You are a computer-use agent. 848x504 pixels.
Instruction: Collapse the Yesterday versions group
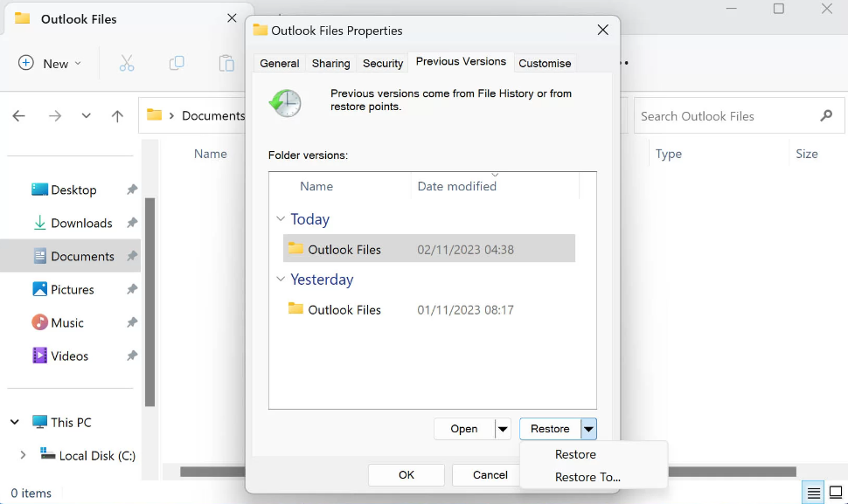(x=281, y=280)
